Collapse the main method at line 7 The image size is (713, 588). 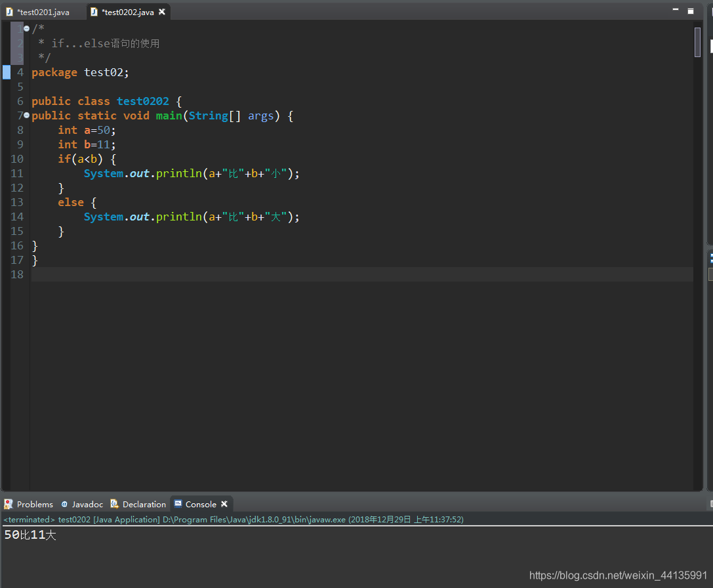pos(27,115)
